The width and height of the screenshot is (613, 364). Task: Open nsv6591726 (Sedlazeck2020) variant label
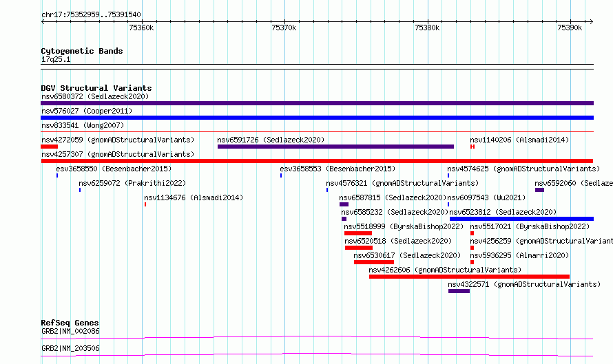(x=271, y=140)
